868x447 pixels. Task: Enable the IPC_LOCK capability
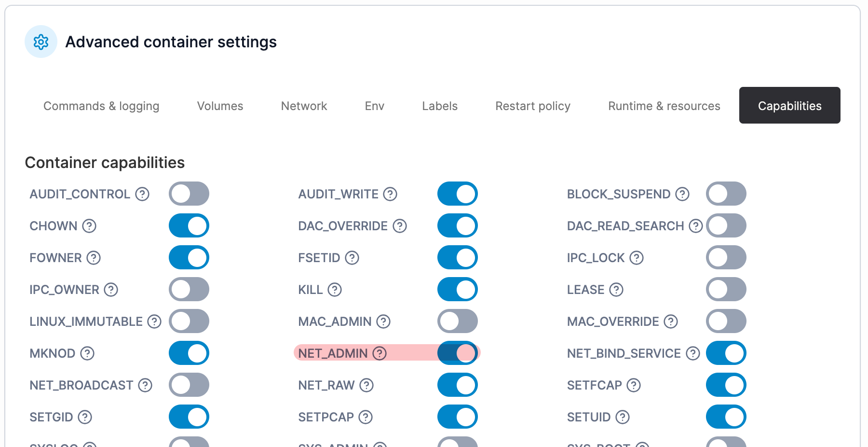(726, 257)
